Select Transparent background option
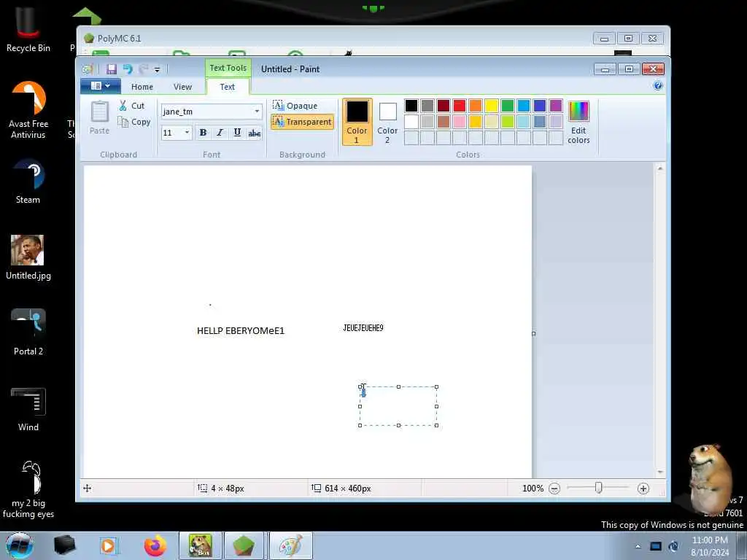 click(302, 122)
